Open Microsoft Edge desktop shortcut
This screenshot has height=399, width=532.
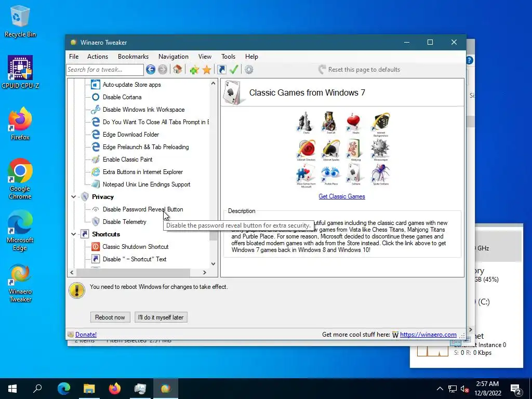(20, 231)
